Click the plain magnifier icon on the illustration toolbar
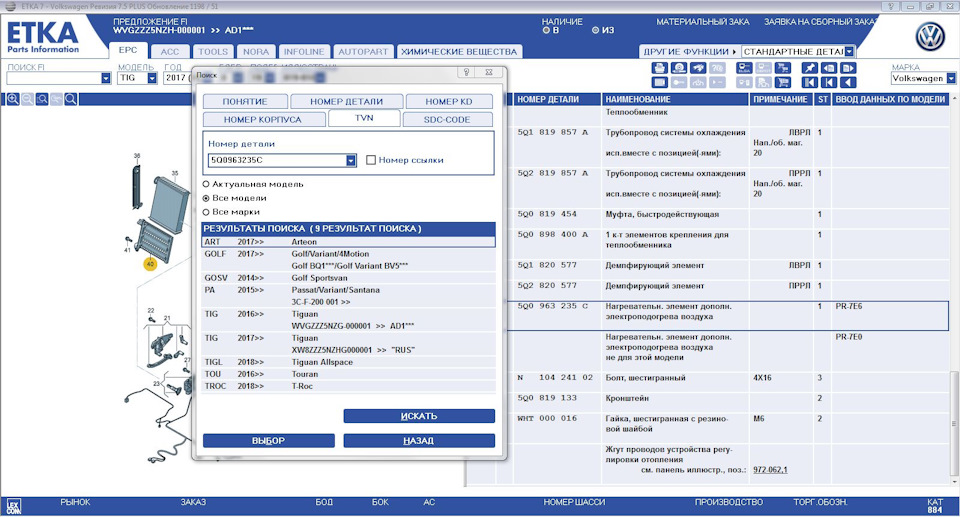This screenshot has width=960, height=517. coord(70,99)
